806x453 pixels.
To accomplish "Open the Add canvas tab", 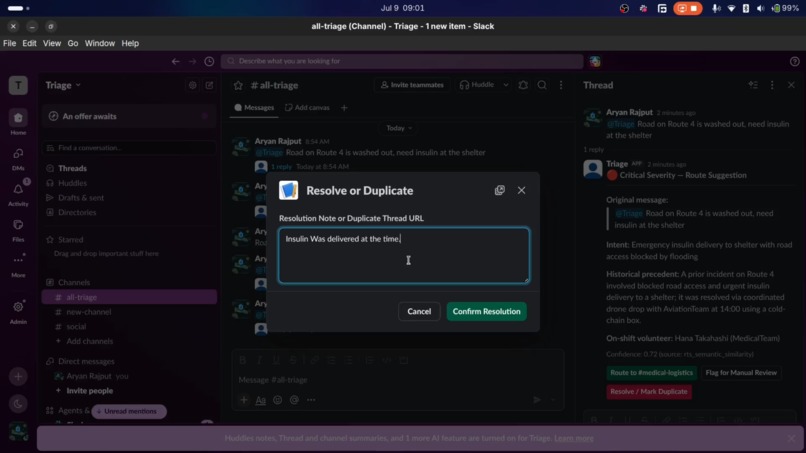I will (x=307, y=107).
